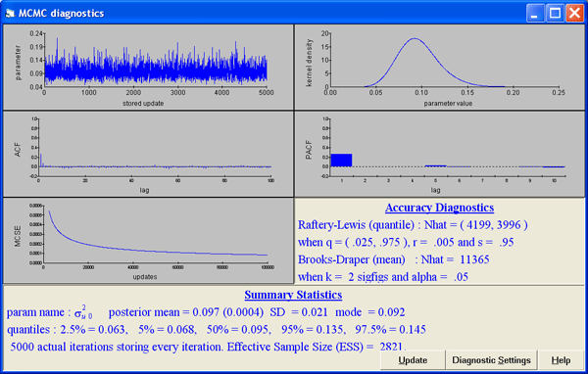
Task: Click the tall lag 1 bar in PACF chart
Action: 341,160
